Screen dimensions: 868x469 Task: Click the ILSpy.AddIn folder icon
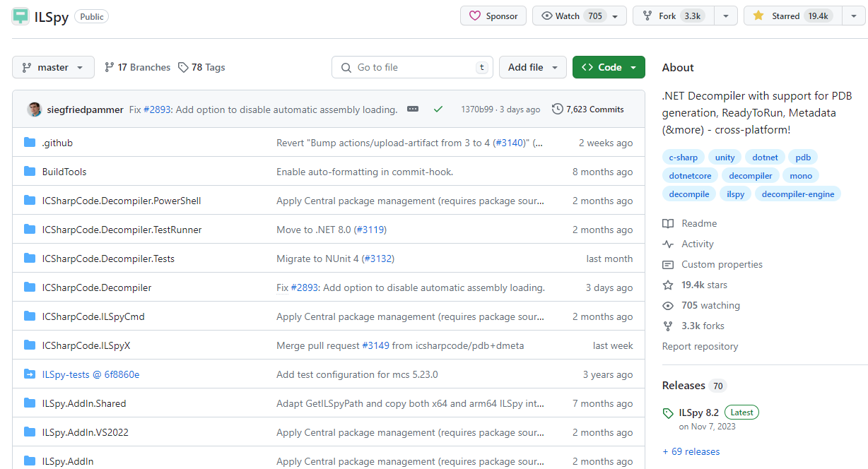tap(30, 461)
